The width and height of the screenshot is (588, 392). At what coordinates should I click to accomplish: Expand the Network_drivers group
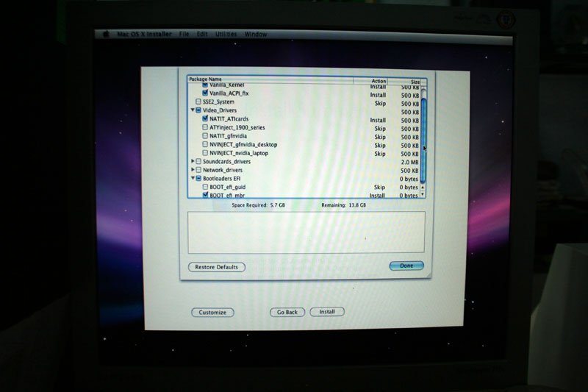(x=193, y=170)
